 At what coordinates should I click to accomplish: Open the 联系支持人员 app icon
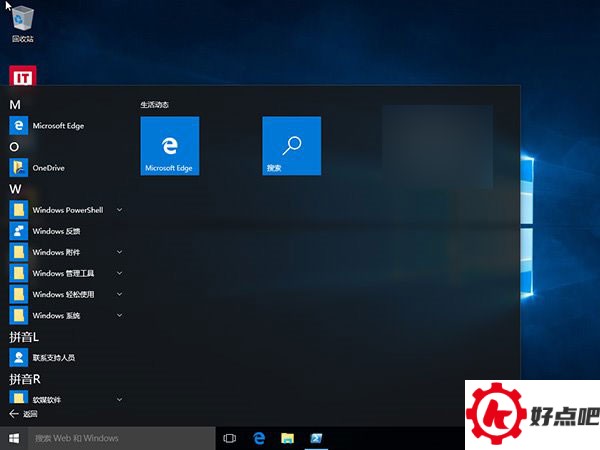coord(19,357)
